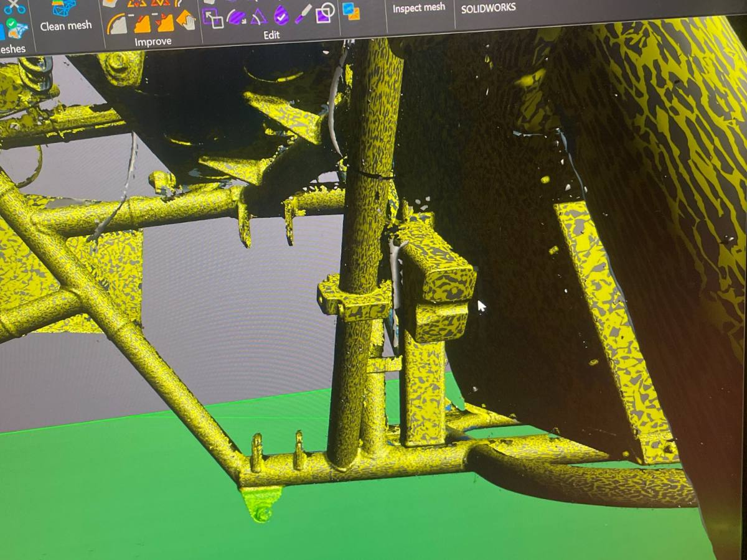Click the Improve group label

(153, 42)
